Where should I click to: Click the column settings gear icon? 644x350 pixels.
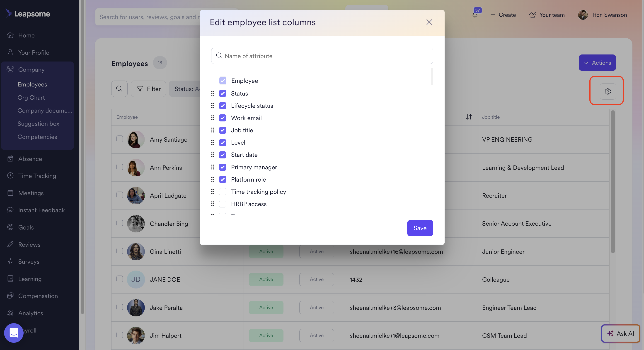click(x=608, y=91)
